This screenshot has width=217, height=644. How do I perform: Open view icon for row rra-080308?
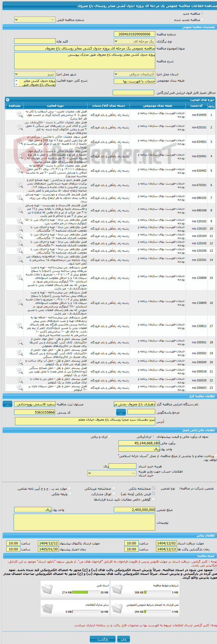pyautogui.click(x=19, y=210)
